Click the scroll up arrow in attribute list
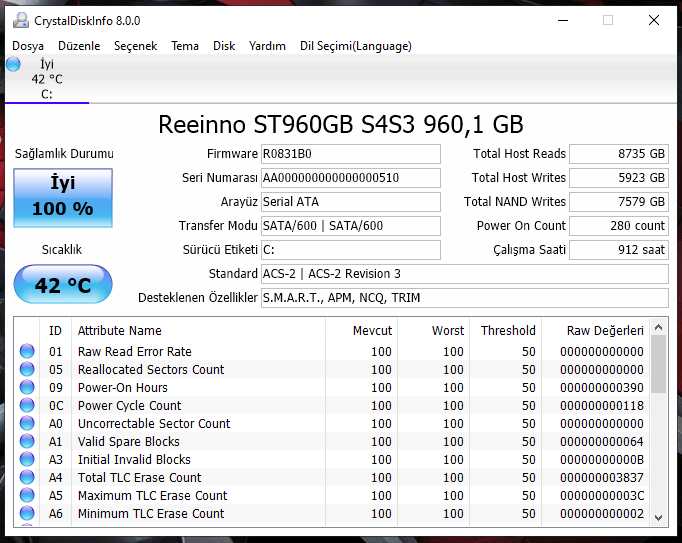The height and width of the screenshot is (543, 682). [658, 327]
